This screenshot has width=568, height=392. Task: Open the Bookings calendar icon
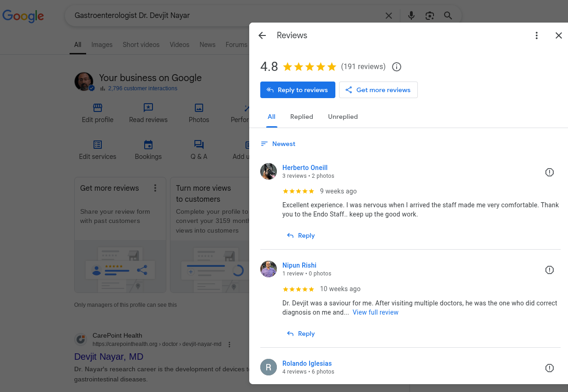pos(148,145)
